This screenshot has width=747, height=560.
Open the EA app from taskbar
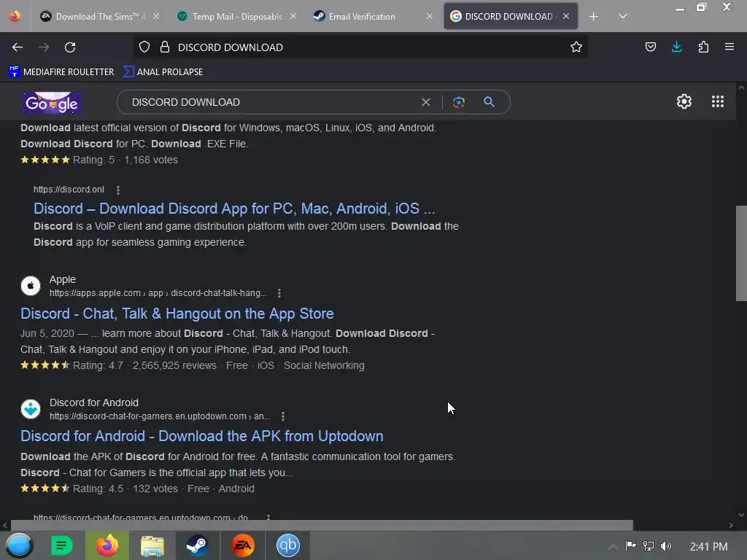point(242,545)
